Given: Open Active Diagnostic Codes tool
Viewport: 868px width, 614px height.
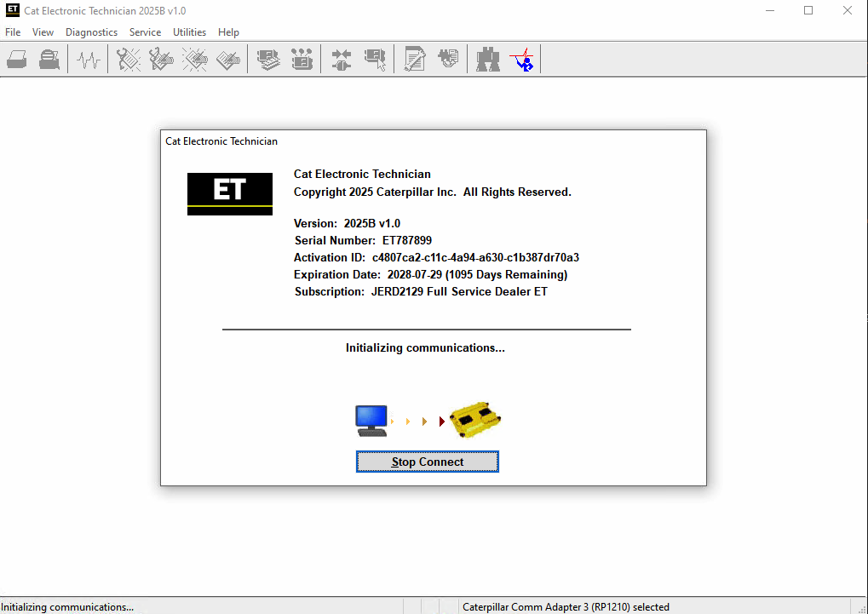Looking at the screenshot, I should pyautogui.click(x=128, y=59).
